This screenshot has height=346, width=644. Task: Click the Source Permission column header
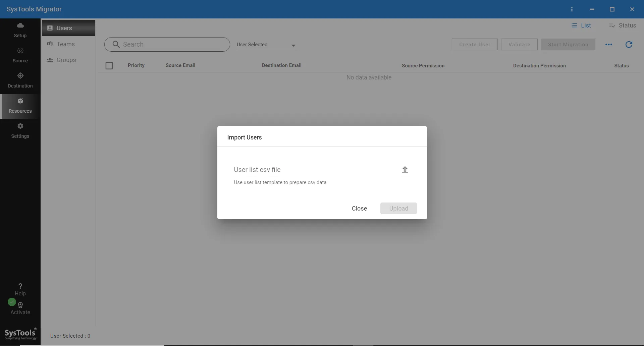click(423, 66)
